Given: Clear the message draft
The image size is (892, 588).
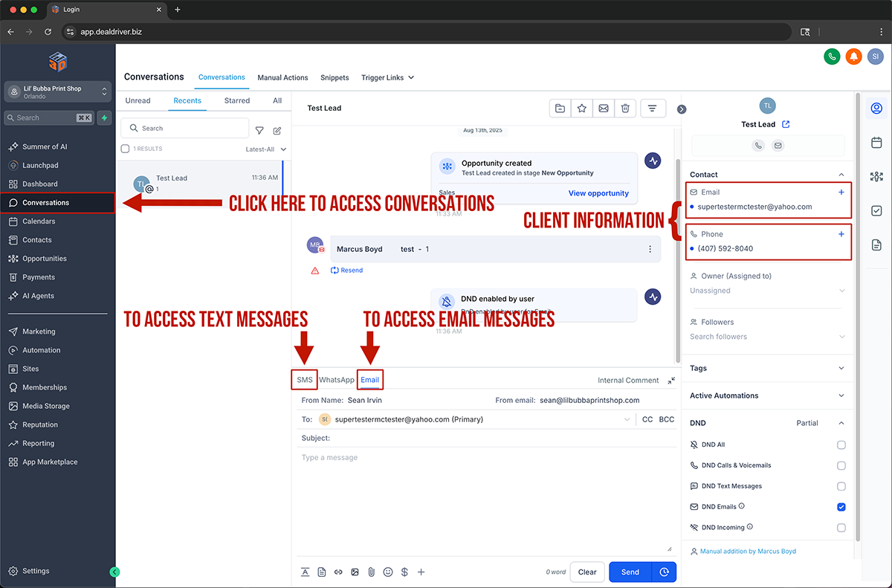Looking at the screenshot, I should point(587,572).
